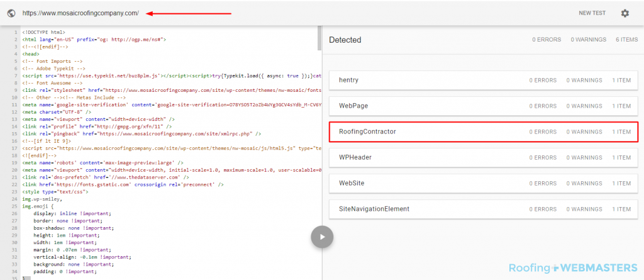Click the fonts.gstatic.com preconnect line
This screenshot has width=644, height=280.
(123, 184)
